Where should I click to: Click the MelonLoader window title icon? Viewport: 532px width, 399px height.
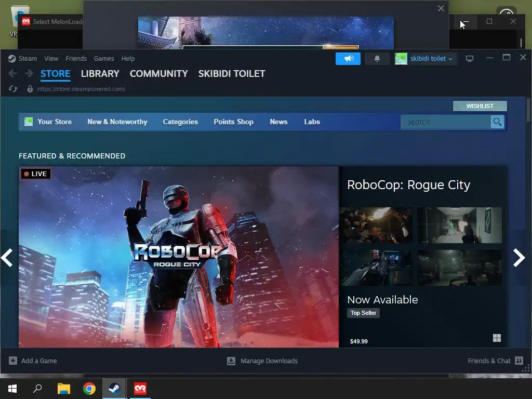[x=26, y=22]
